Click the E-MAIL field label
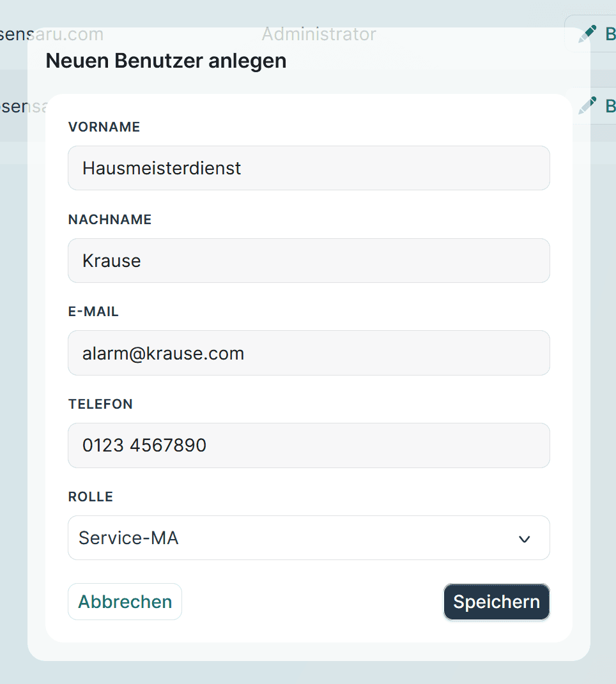 click(x=93, y=312)
